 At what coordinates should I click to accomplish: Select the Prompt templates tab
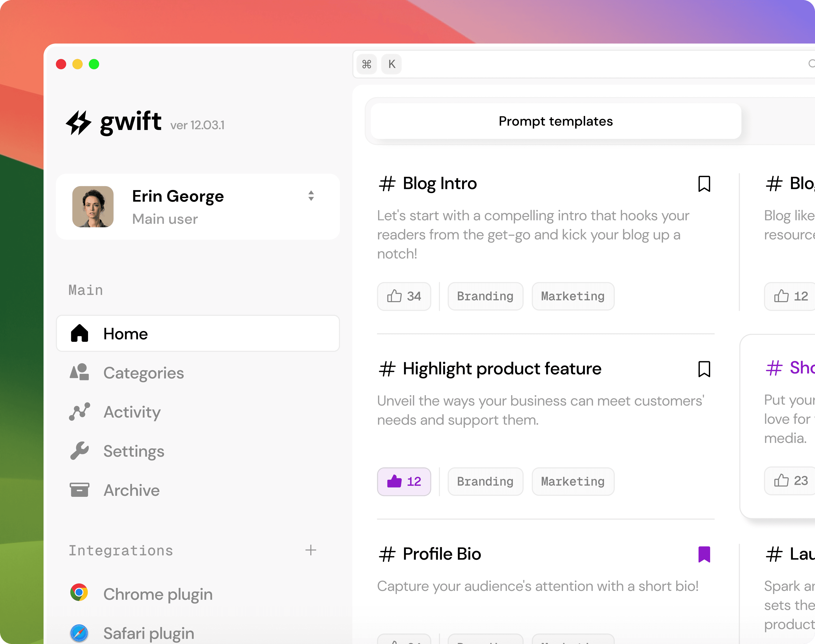(x=556, y=122)
